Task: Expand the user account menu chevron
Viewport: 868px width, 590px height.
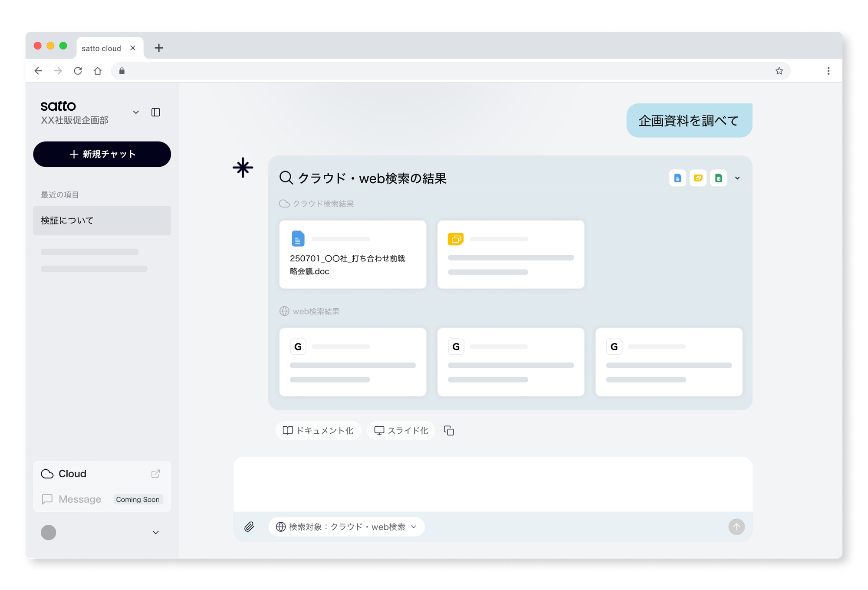Action: point(155,532)
